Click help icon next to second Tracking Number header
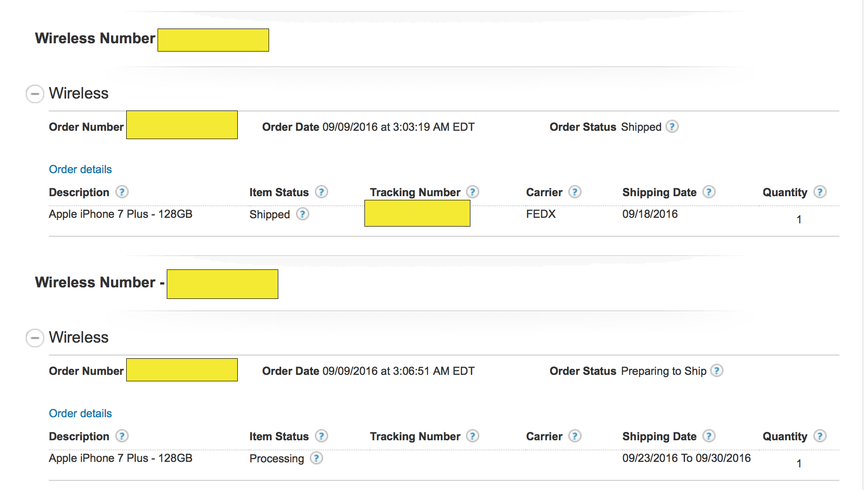This screenshot has height=490, width=868. [x=473, y=436]
